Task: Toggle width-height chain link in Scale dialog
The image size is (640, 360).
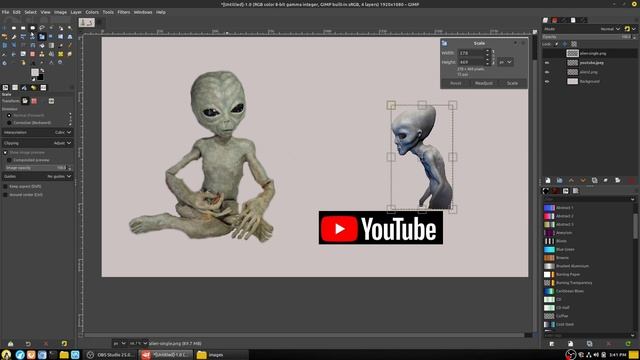Action: 493,57
